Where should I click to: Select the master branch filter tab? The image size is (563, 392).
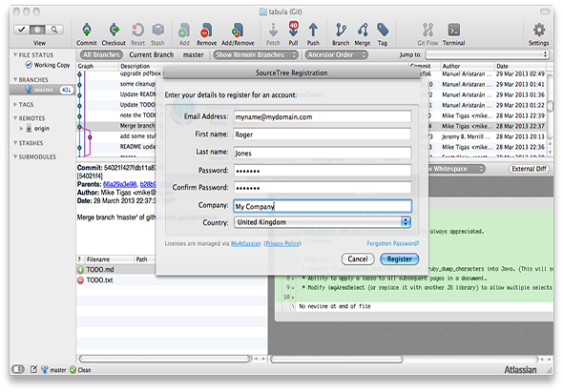tap(193, 55)
